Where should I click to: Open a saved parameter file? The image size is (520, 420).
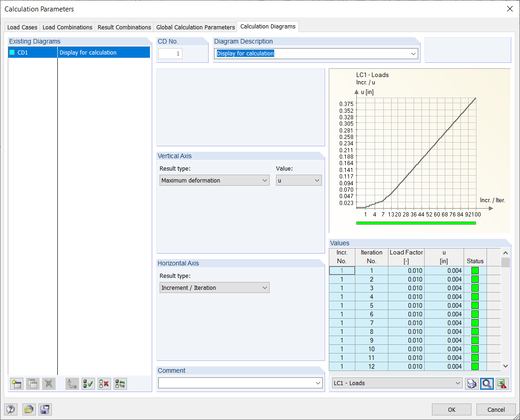point(29,409)
